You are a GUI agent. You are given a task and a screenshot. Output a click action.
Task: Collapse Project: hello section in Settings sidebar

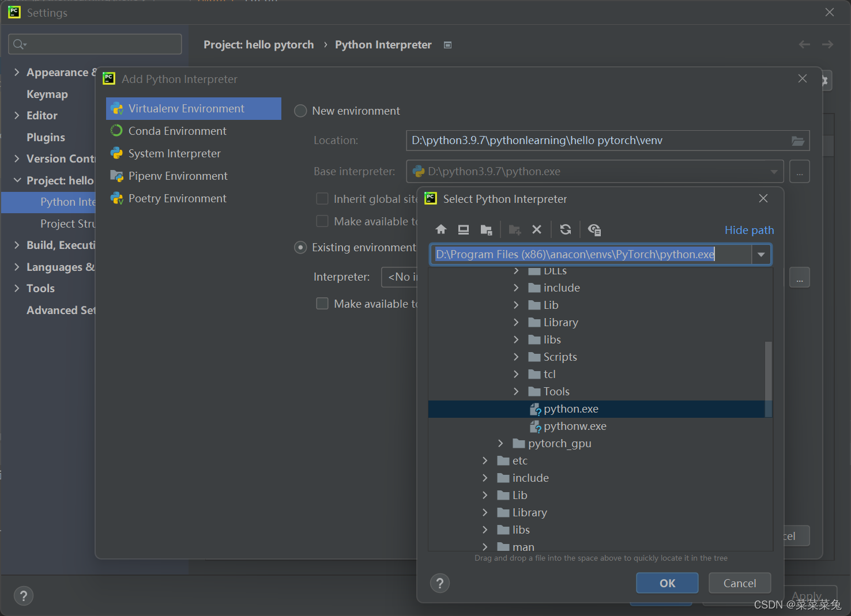17,180
